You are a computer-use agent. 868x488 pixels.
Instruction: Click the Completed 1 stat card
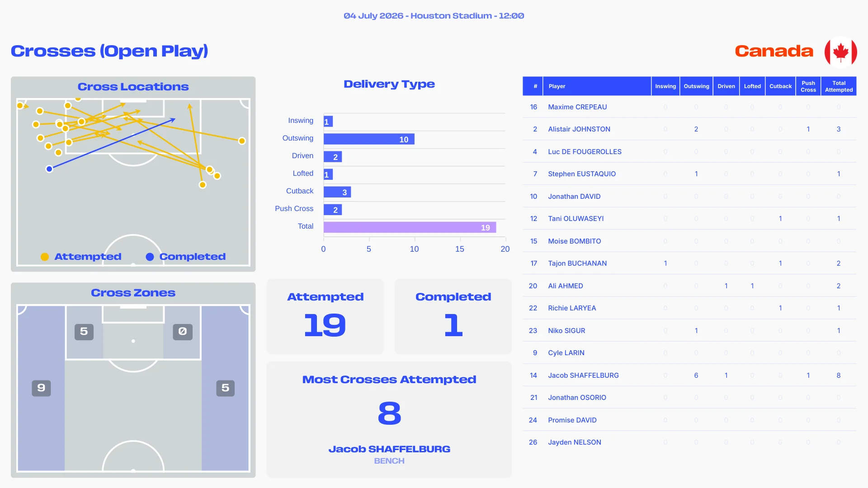click(453, 316)
